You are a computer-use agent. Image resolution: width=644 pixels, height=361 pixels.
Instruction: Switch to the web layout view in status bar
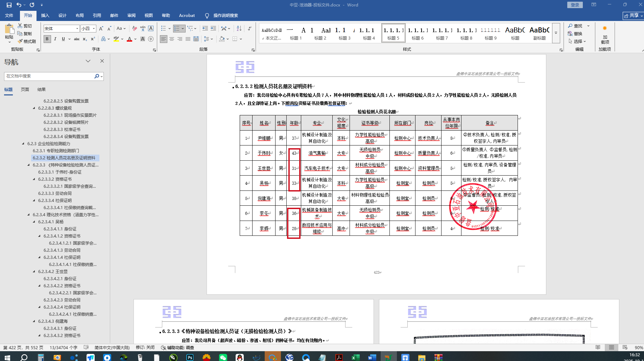pos(625,347)
